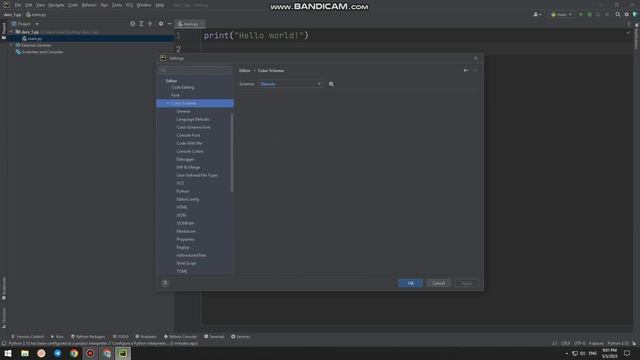640x360 pixels.
Task: Open Color Scheme Font settings
Action: [193, 127]
